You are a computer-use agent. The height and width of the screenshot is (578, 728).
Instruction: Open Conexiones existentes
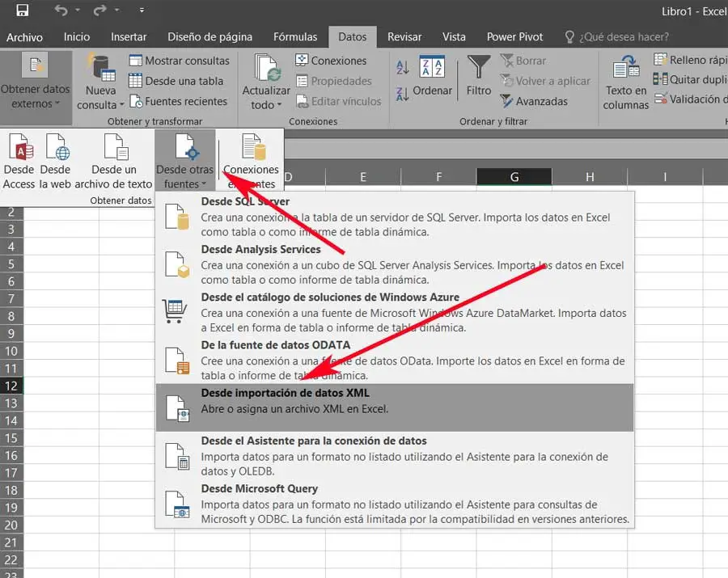point(252,162)
